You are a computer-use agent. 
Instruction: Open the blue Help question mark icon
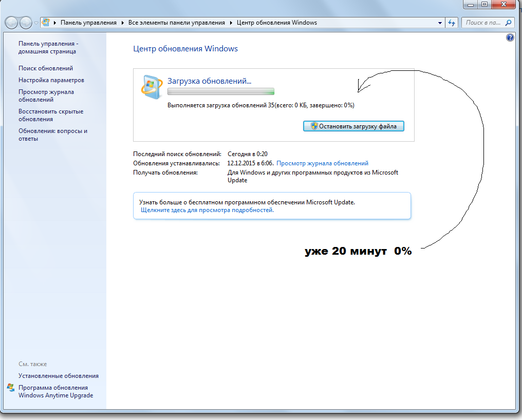(510, 37)
